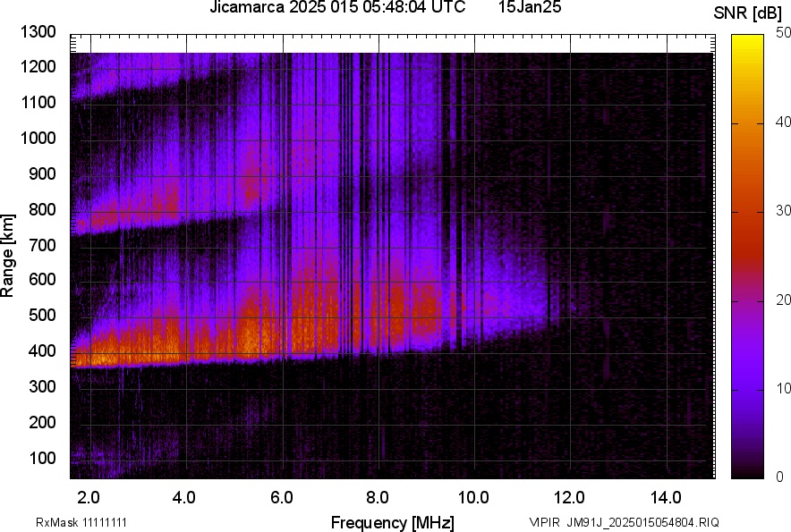Click the 2.0 frequency tick label
The width and height of the screenshot is (791, 532).
tap(88, 497)
